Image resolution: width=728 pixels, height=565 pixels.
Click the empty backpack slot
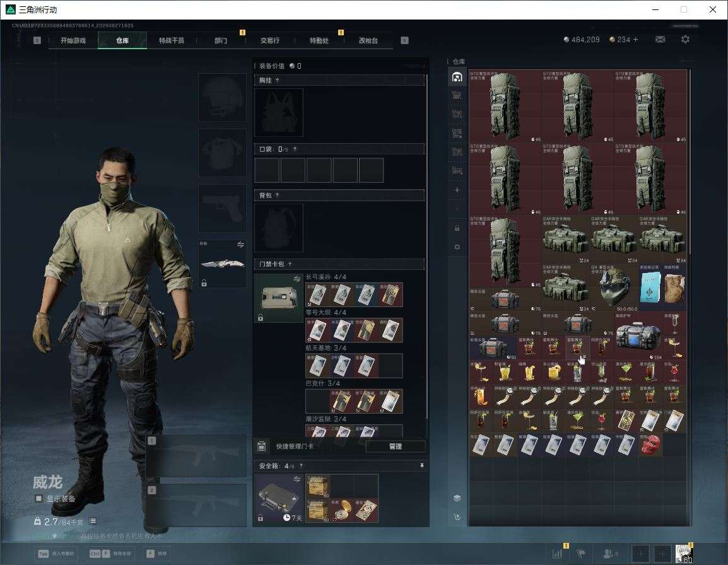tap(279, 228)
